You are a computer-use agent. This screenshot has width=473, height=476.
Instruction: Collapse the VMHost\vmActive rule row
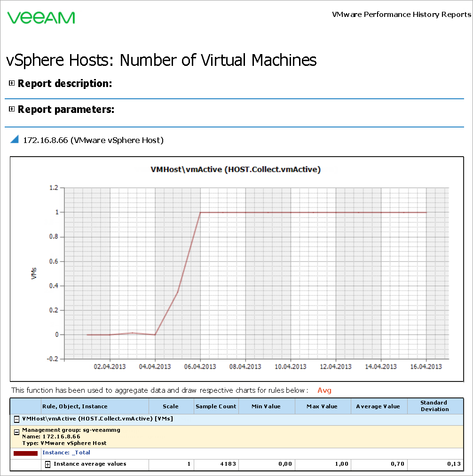[x=16, y=419]
